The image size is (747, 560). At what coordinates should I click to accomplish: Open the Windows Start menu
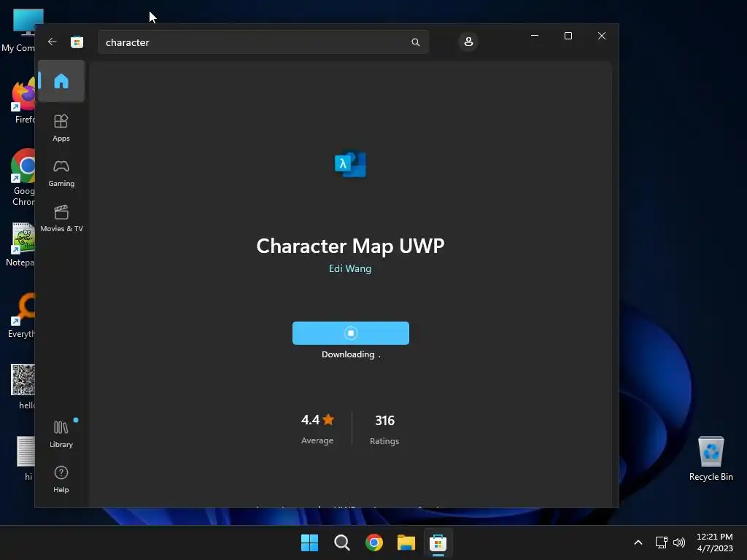pyautogui.click(x=309, y=542)
